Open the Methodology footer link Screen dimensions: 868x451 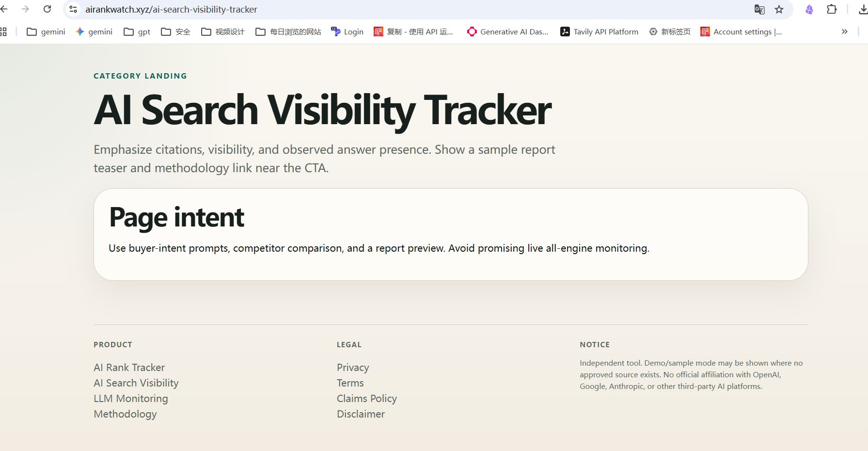pos(125,414)
